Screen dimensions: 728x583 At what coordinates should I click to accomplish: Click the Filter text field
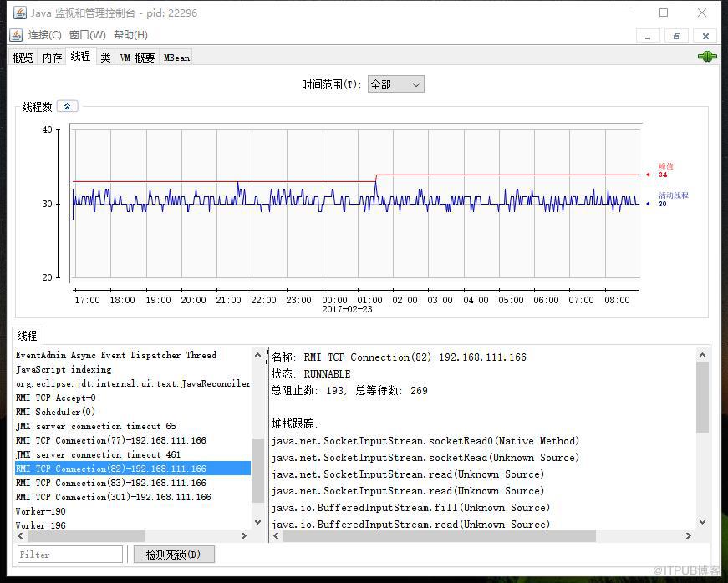tap(70, 555)
